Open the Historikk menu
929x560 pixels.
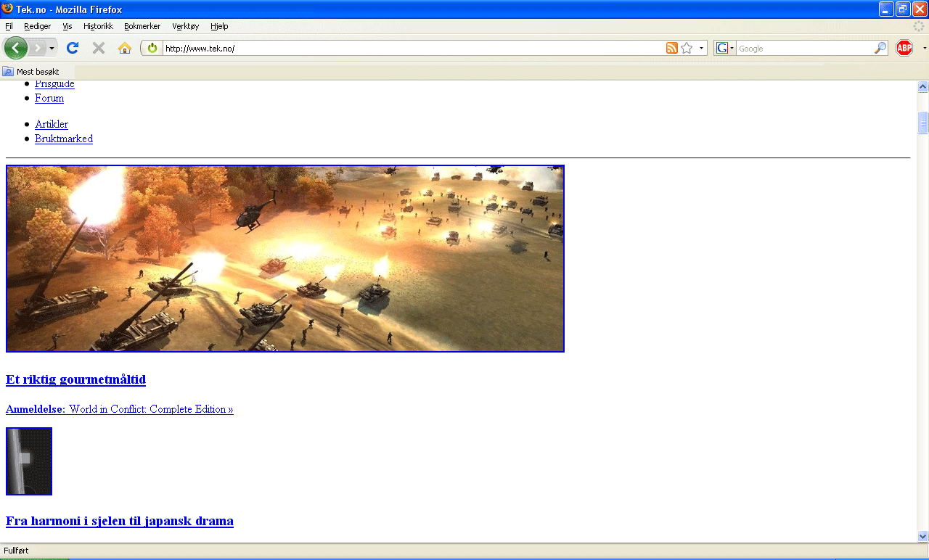click(99, 26)
